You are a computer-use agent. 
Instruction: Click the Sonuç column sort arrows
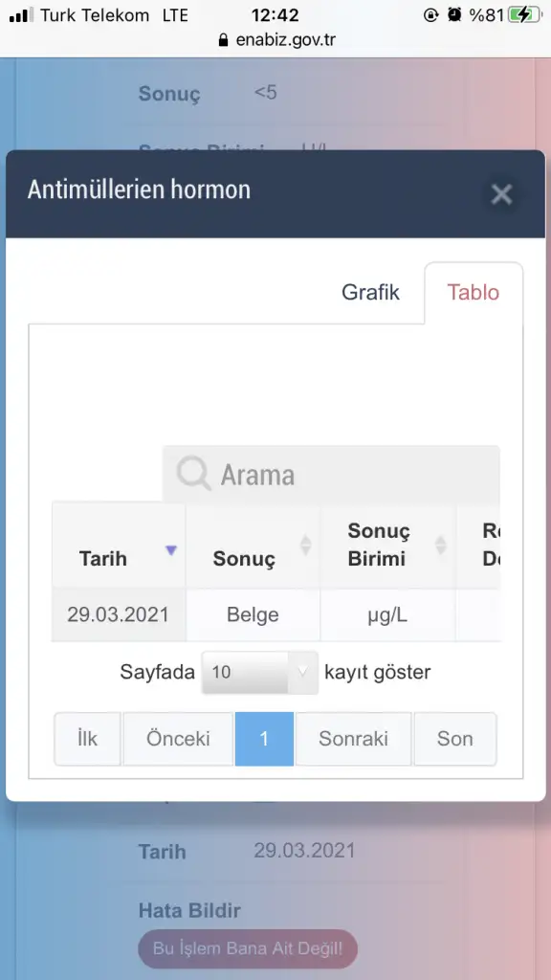point(305,545)
